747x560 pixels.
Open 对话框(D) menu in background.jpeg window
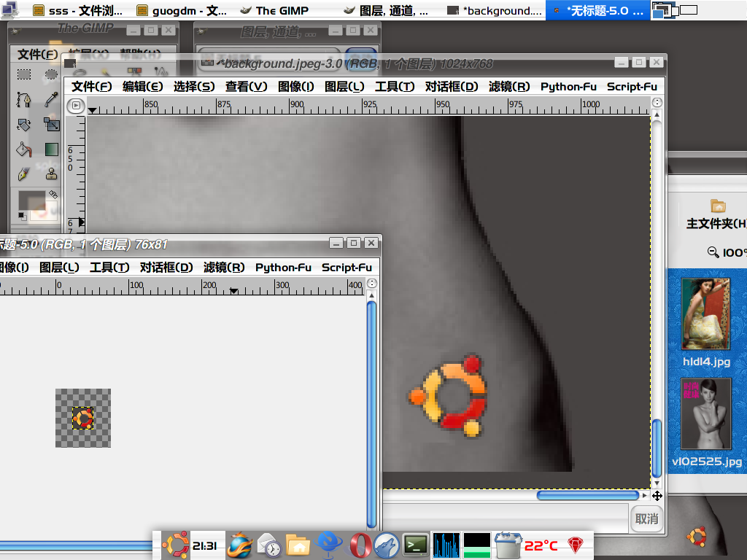click(x=452, y=87)
